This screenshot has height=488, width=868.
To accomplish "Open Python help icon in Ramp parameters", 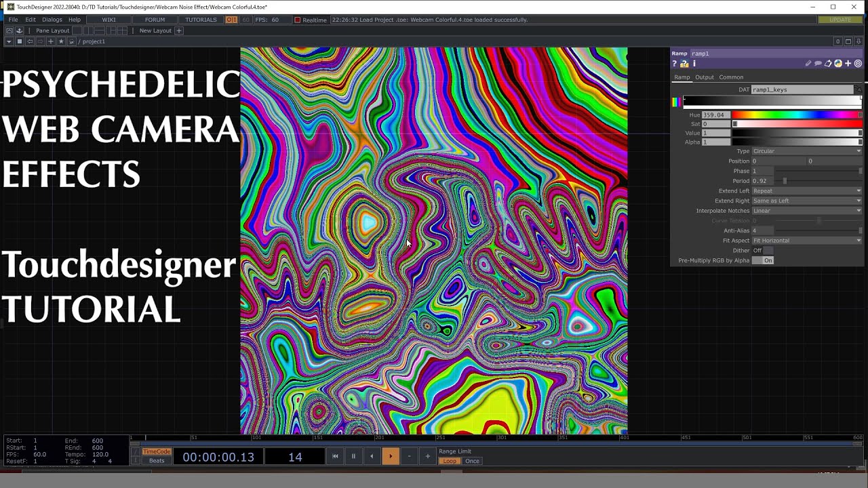I will [684, 64].
